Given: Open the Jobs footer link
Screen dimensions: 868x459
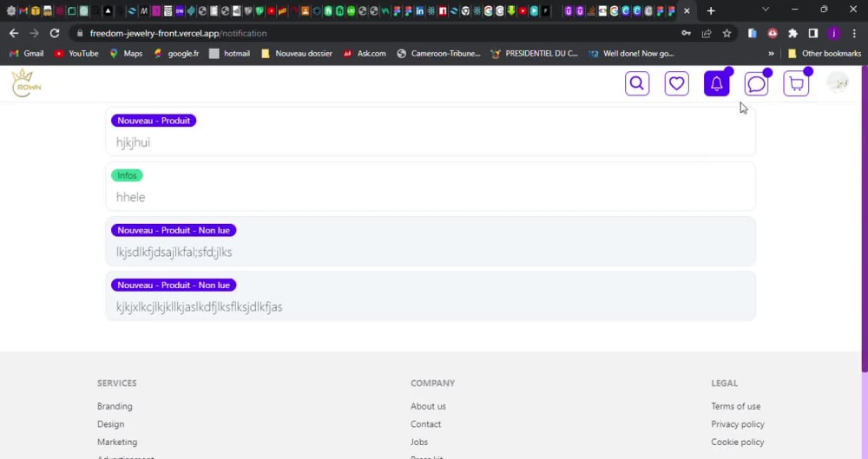Looking at the screenshot, I should pyautogui.click(x=419, y=442).
